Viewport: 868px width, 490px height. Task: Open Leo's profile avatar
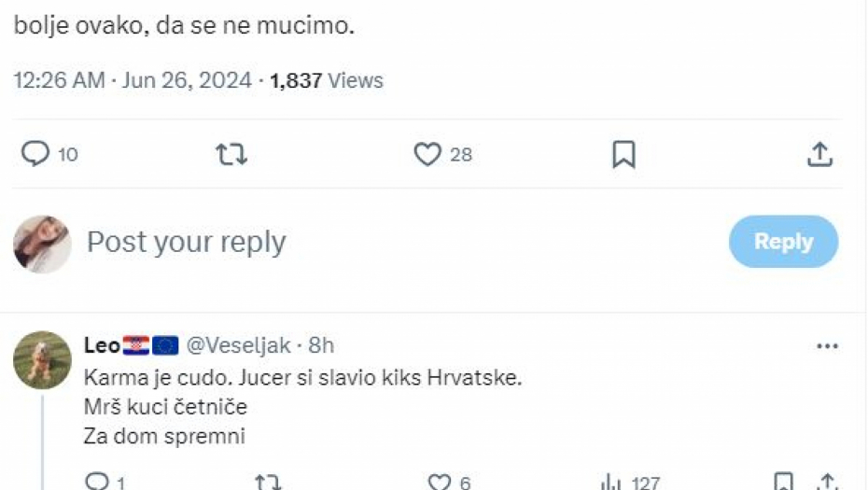tap(42, 359)
